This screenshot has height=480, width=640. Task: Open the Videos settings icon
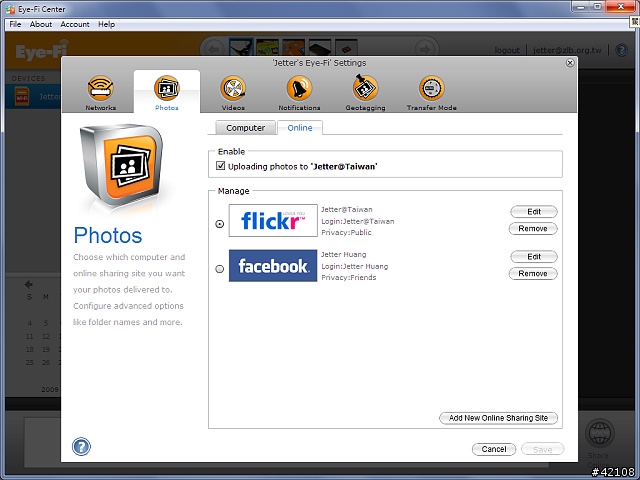[x=233, y=88]
